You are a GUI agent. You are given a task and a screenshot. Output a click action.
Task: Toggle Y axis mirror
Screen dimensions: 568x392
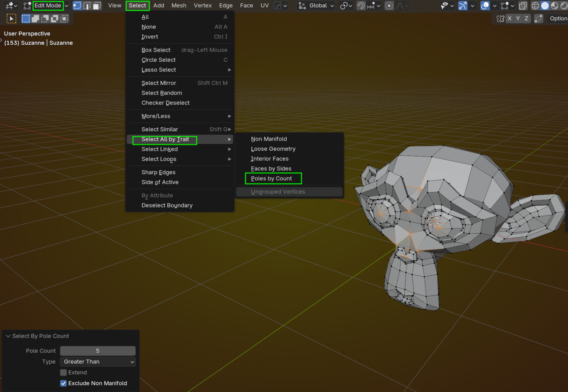coord(518,19)
